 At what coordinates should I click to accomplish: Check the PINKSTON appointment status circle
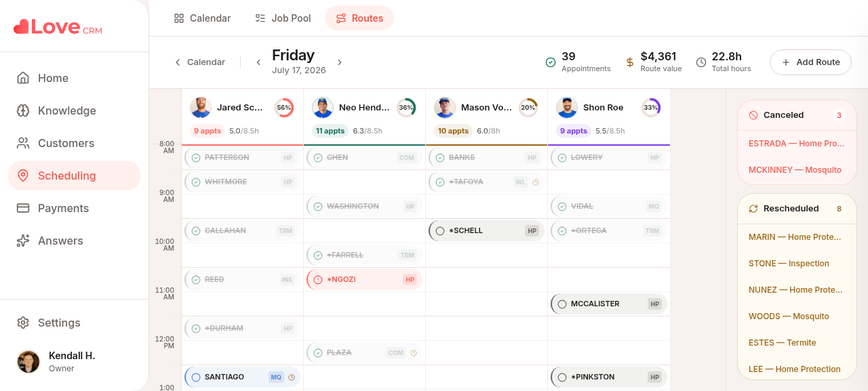562,377
